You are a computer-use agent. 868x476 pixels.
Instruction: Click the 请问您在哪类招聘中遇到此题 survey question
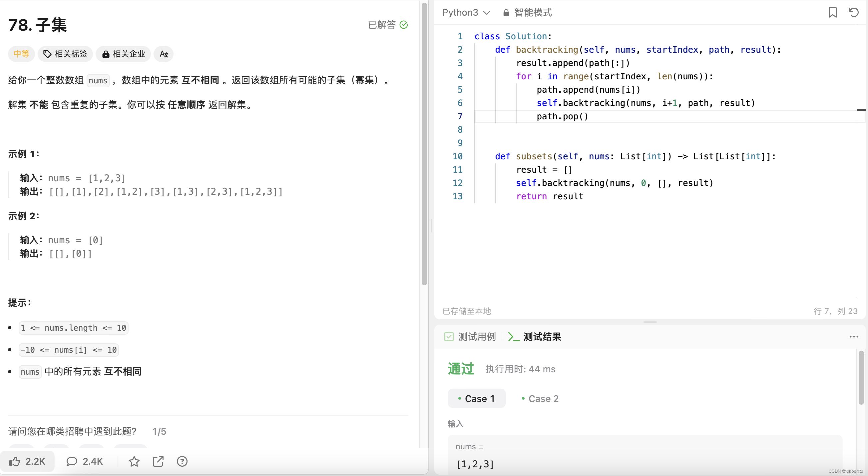click(72, 431)
